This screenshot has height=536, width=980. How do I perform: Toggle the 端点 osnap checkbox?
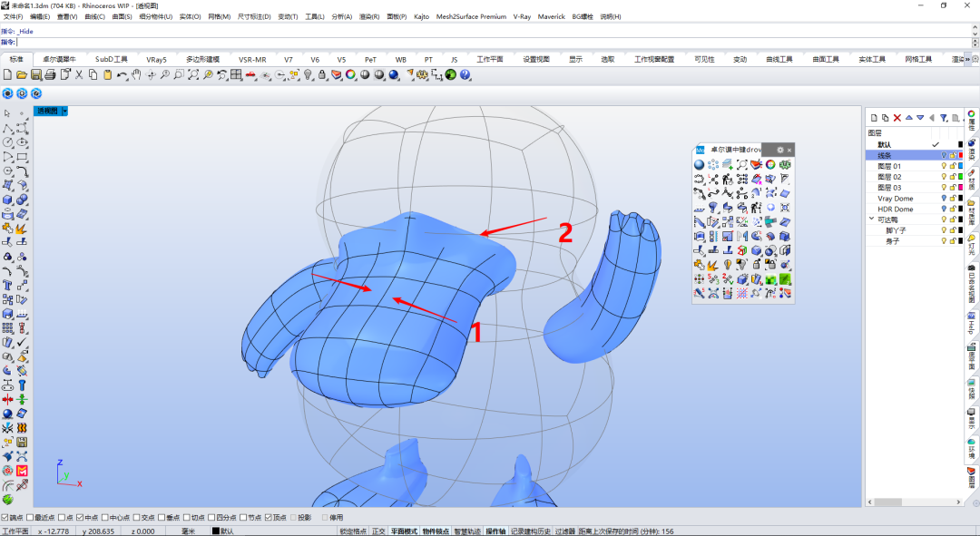point(5,517)
